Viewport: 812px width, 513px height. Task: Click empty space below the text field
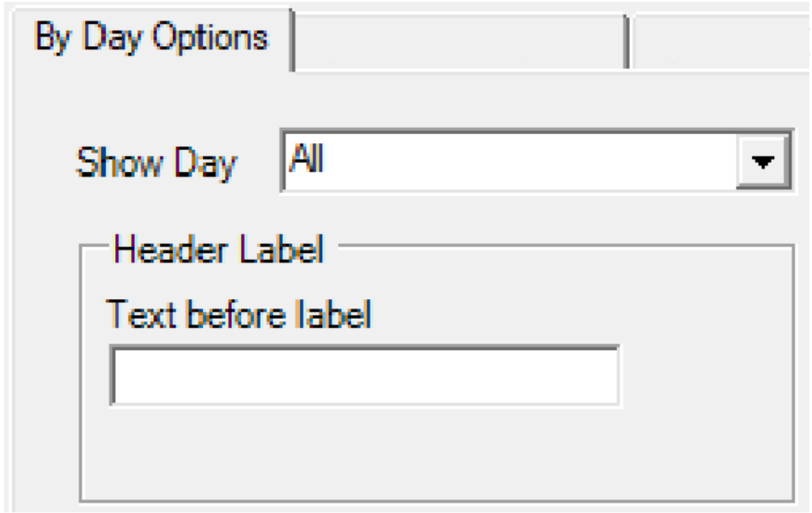pyautogui.click(x=359, y=453)
